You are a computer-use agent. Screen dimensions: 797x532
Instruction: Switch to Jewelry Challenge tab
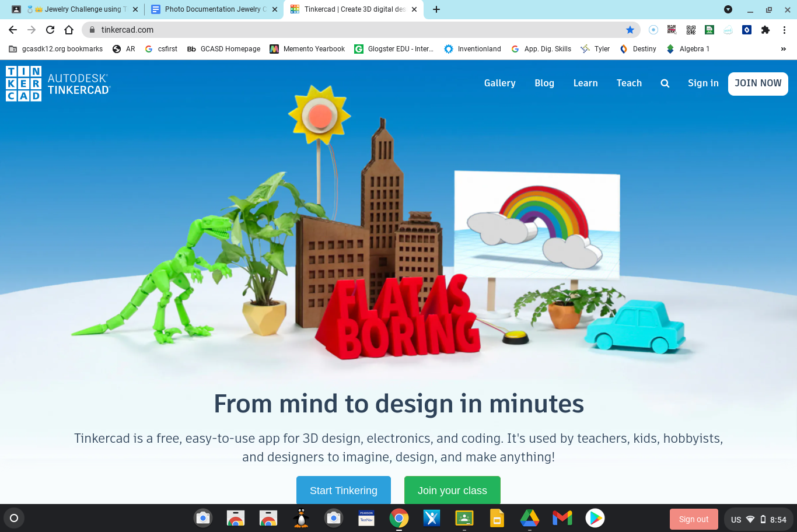[x=76, y=9]
